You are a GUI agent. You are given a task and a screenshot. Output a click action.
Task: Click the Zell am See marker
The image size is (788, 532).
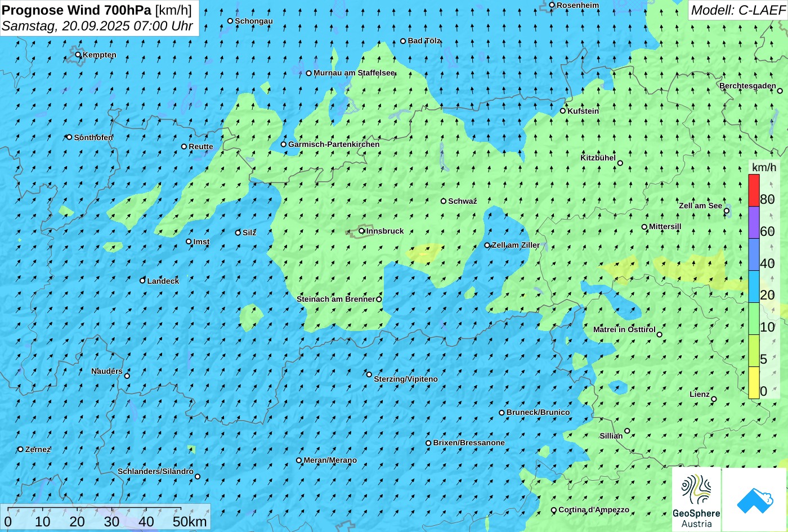727,211
